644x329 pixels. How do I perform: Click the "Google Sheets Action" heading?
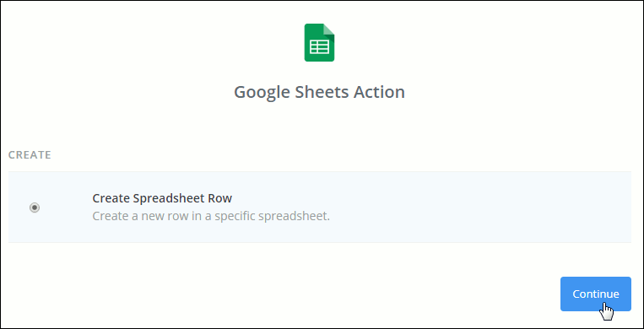pyautogui.click(x=320, y=92)
